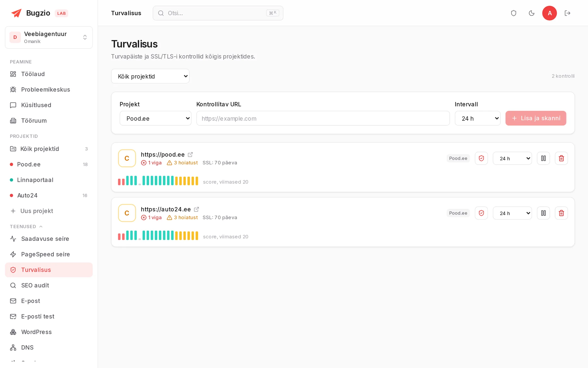Open the Kõik projektid filter dropdown
Image resolution: width=588 pixels, height=368 pixels.
coord(150,76)
